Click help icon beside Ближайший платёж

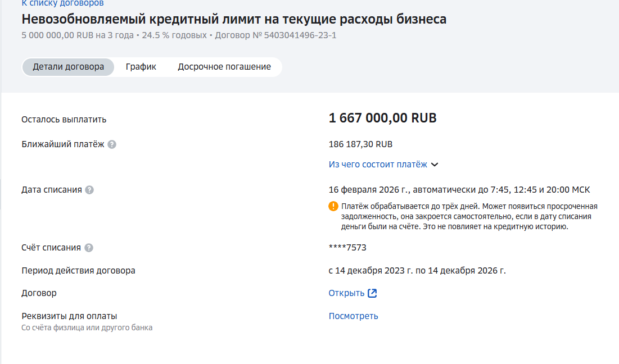(x=112, y=144)
